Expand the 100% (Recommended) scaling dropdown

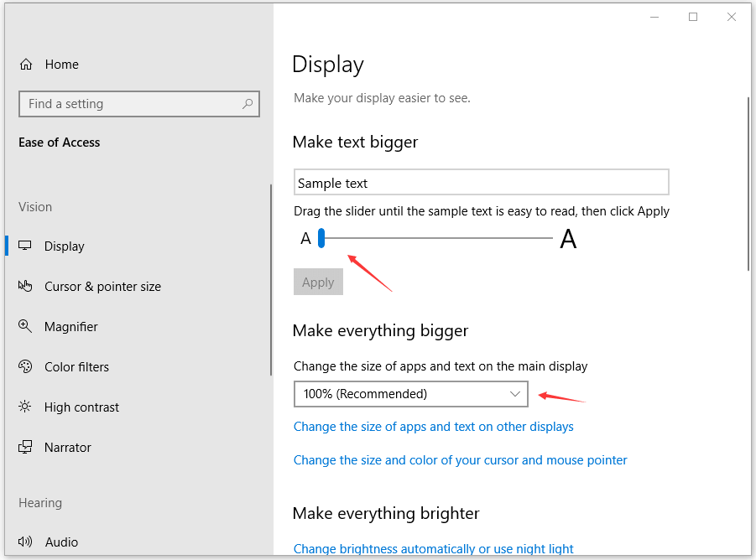[x=410, y=394]
